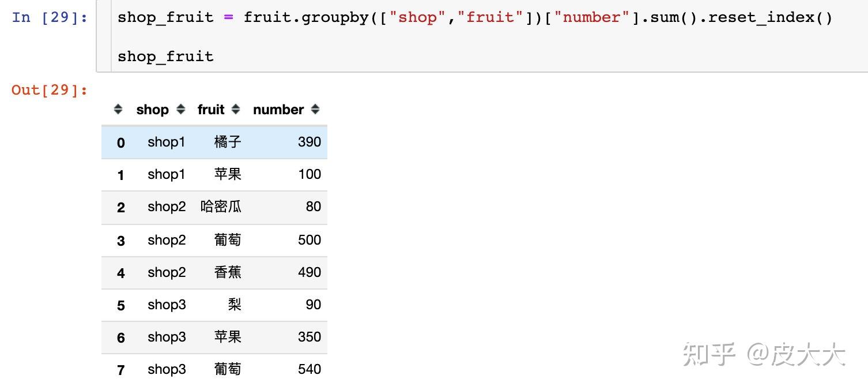Select row 4 with 香蕉

(x=214, y=272)
